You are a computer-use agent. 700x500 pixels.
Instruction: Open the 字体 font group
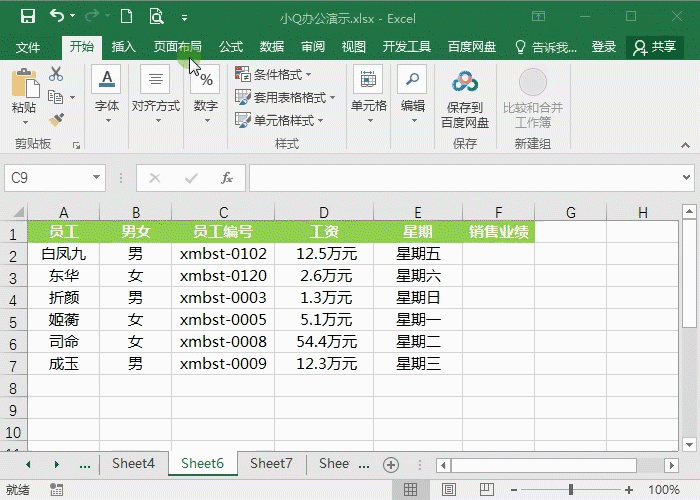pyautogui.click(x=107, y=95)
